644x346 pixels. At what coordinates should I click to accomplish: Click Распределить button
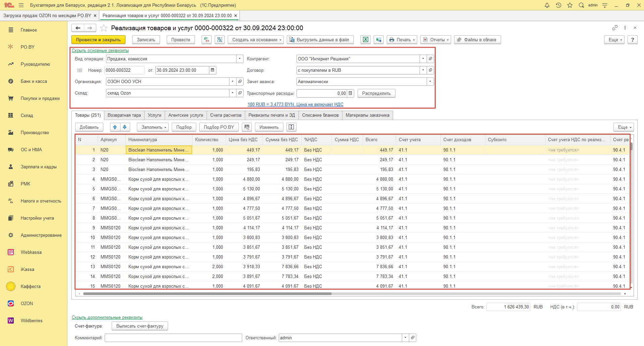coord(376,93)
